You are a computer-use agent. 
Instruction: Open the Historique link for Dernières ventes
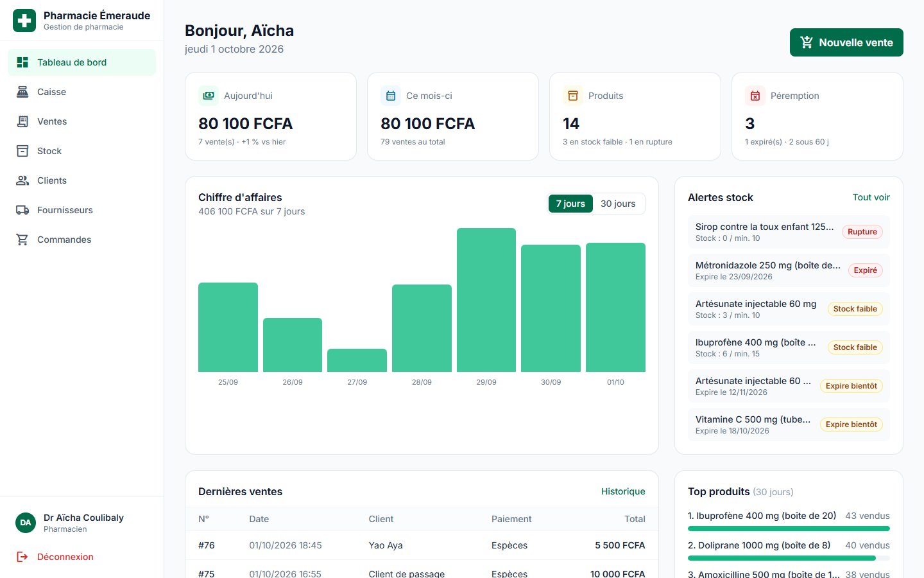623,491
